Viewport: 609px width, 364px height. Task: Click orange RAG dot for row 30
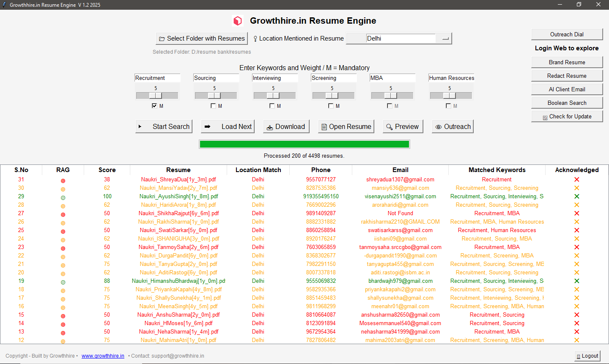coord(63,189)
